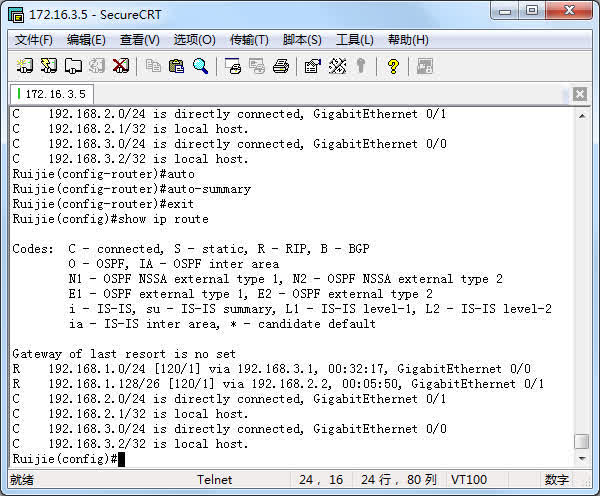
Task: Click the yellow Help question mark icon
Action: coord(393,66)
